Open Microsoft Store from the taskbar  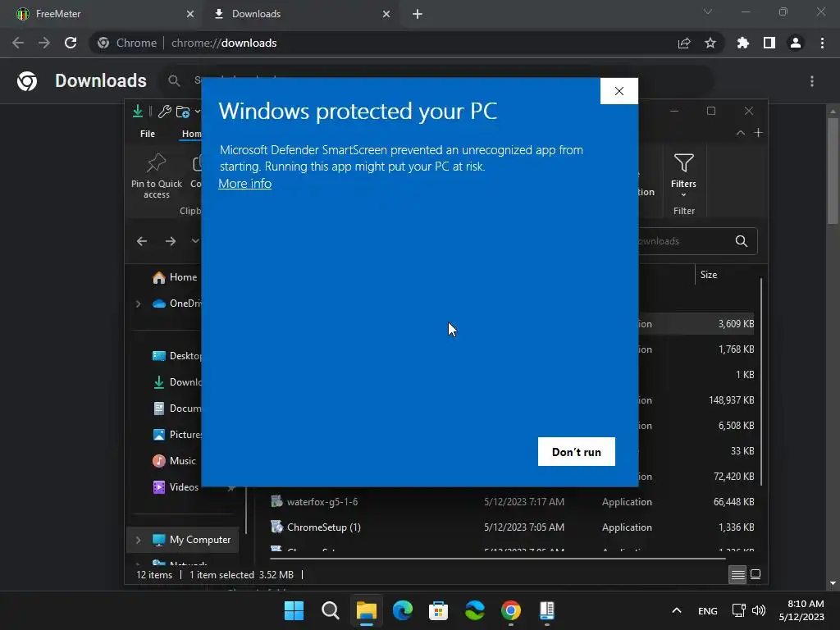point(438,610)
